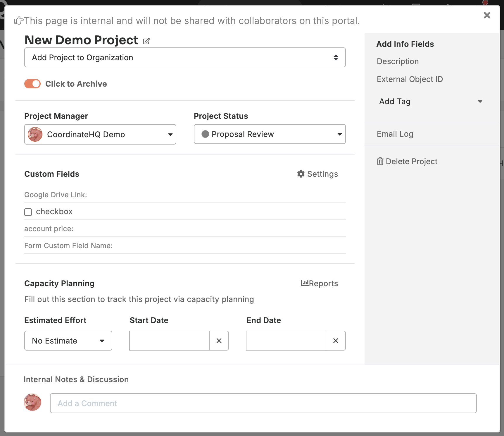504x436 pixels.
Task: Click the Form Custom Field Name field
Action: (x=185, y=246)
